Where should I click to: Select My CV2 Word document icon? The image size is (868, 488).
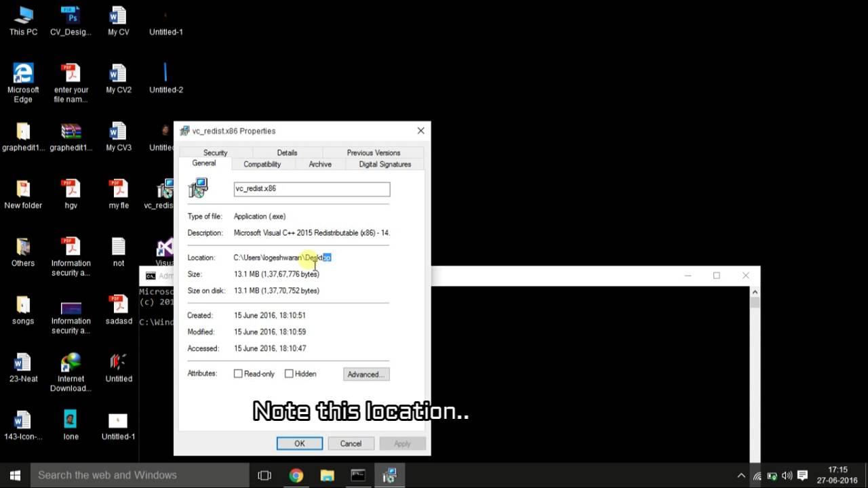(119, 78)
